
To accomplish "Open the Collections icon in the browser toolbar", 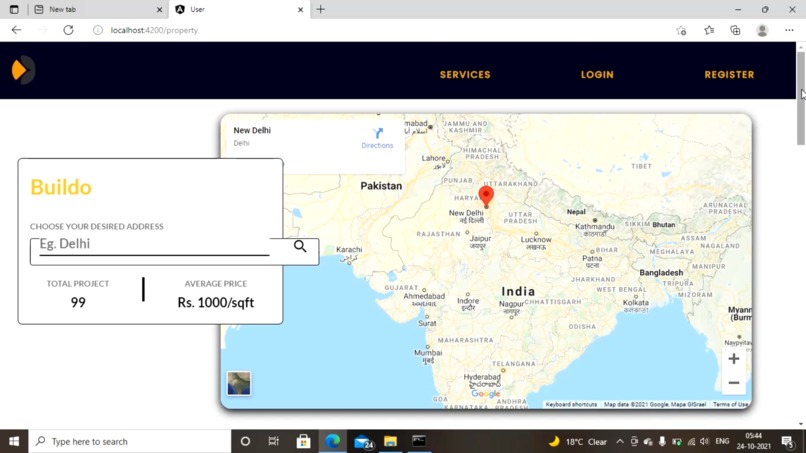I will [735, 30].
